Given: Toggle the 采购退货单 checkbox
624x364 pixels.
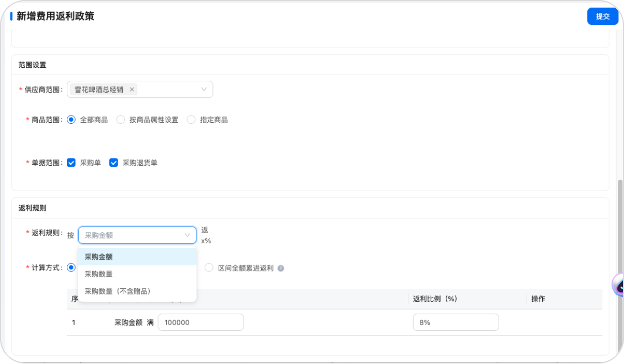Looking at the screenshot, I should tap(114, 163).
